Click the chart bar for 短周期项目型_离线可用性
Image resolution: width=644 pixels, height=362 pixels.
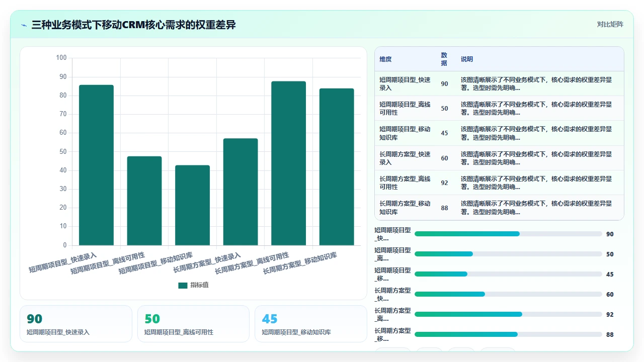click(x=144, y=201)
